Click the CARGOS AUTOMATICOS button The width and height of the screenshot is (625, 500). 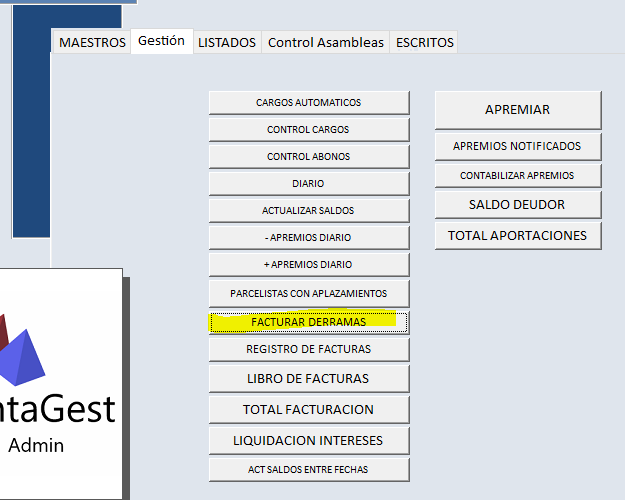tap(308, 103)
